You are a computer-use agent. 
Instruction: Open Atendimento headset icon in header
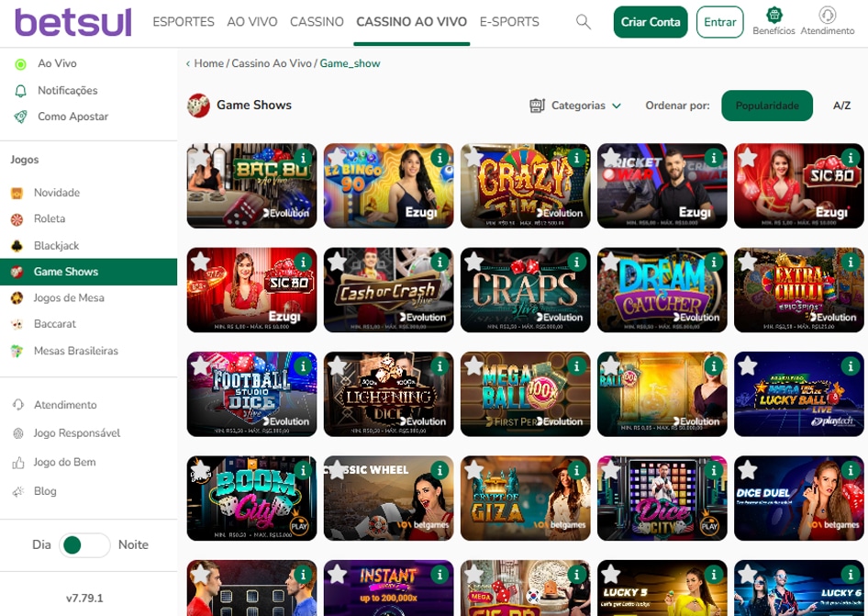827,15
